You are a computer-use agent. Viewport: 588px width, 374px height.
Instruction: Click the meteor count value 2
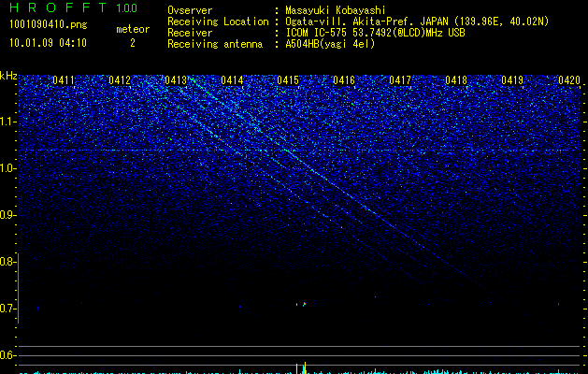click(x=133, y=43)
